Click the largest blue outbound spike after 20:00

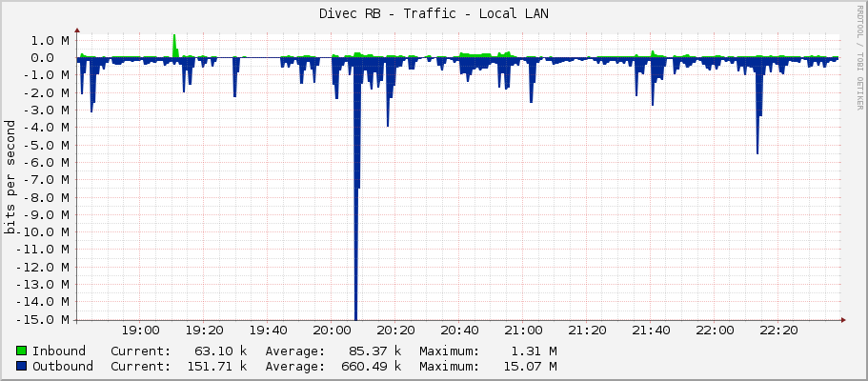click(x=356, y=189)
